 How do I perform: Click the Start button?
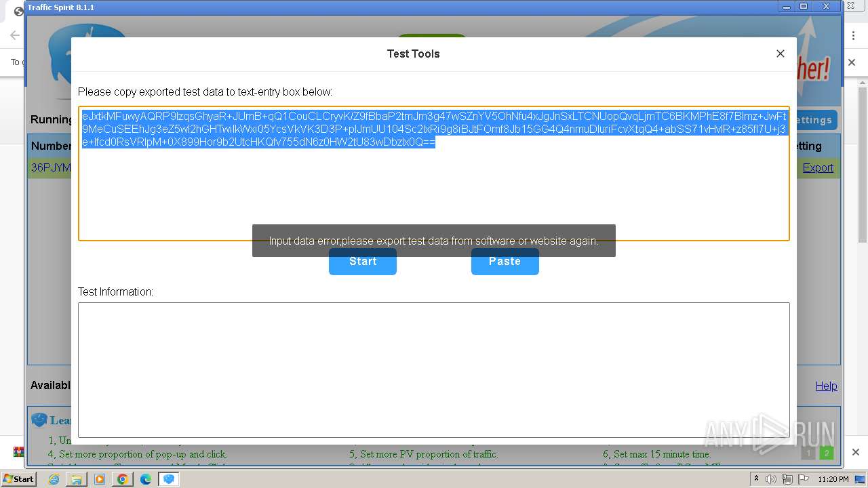[363, 262]
